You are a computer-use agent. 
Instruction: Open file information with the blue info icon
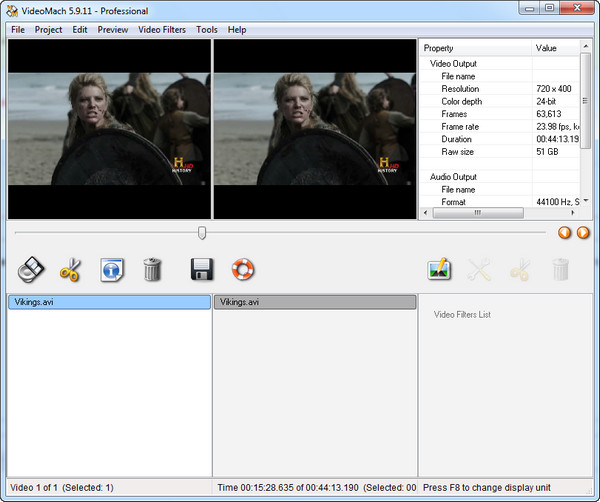tap(111, 268)
